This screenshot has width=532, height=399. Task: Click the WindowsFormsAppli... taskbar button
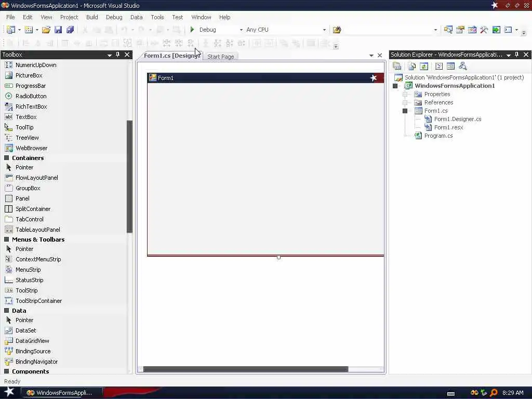(x=62, y=393)
